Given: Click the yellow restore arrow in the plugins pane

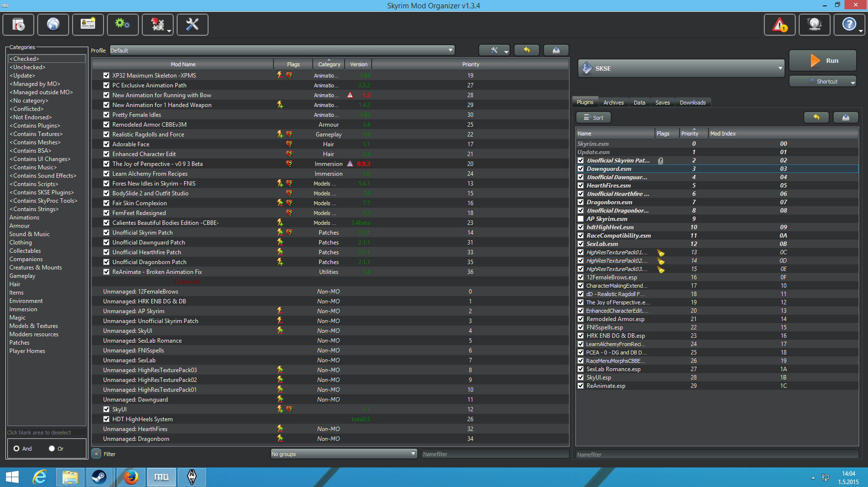Looking at the screenshot, I should pyautogui.click(x=816, y=117).
